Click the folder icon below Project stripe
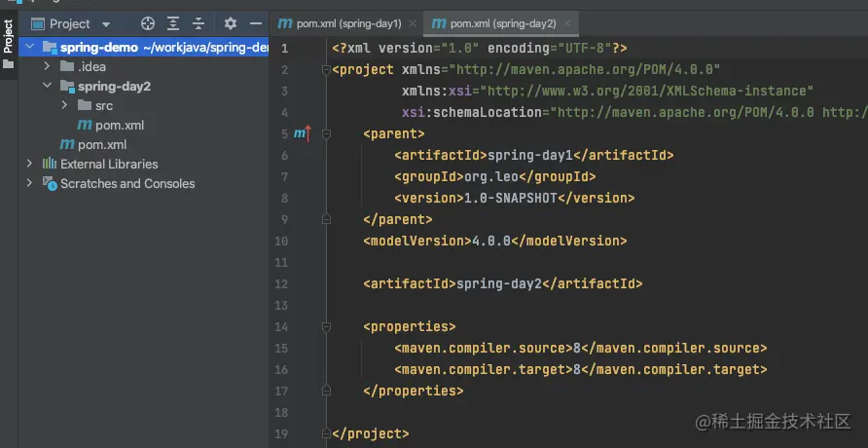868x448 pixels. click(8, 64)
